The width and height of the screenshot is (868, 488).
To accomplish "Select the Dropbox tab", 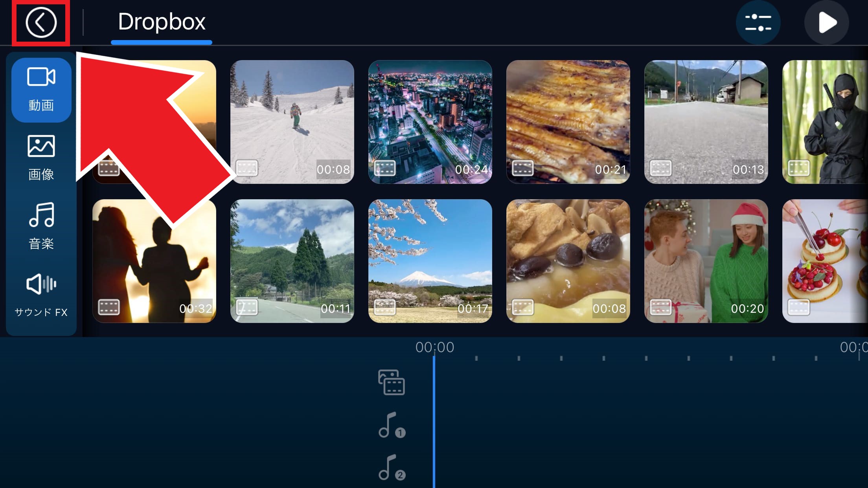I will tap(162, 22).
